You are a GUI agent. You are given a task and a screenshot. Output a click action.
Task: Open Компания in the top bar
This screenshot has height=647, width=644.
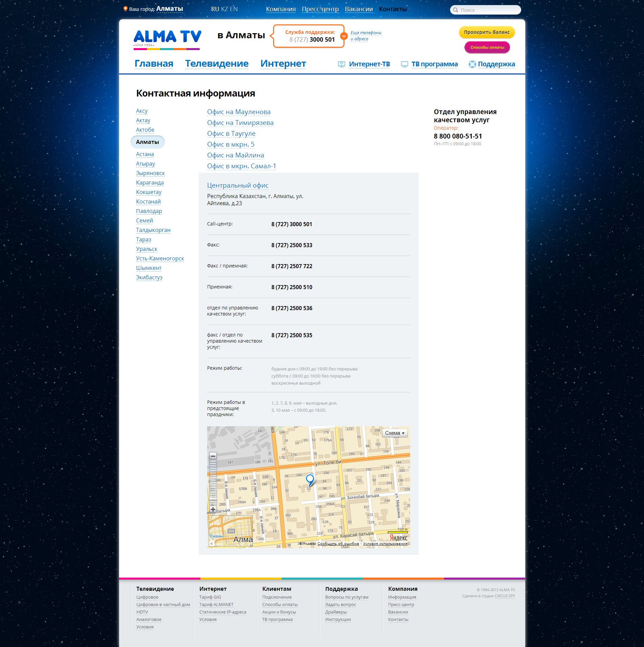(x=281, y=9)
